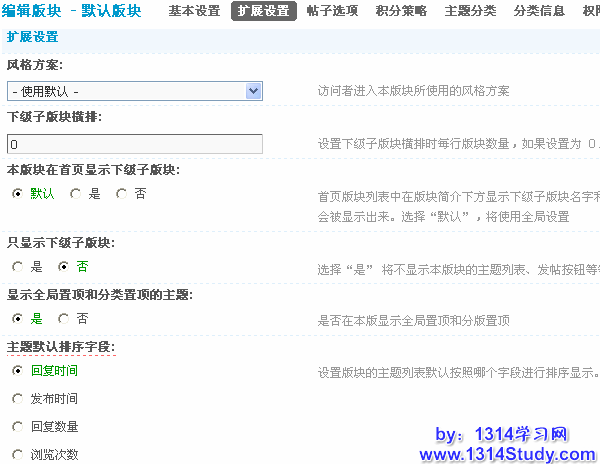Choose 是 for 本版块在首页显示下级子版块
This screenshot has width=600, height=464.
click(x=75, y=194)
